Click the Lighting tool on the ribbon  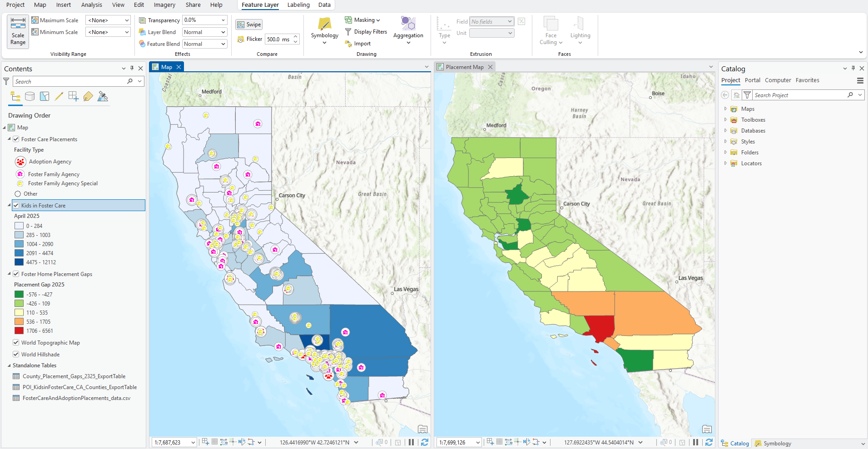tap(580, 30)
